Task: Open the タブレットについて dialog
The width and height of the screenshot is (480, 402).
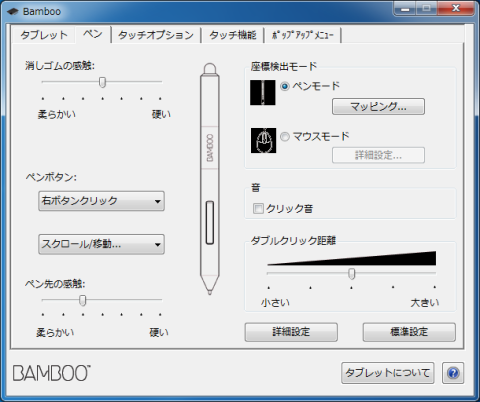Action: 388,373
